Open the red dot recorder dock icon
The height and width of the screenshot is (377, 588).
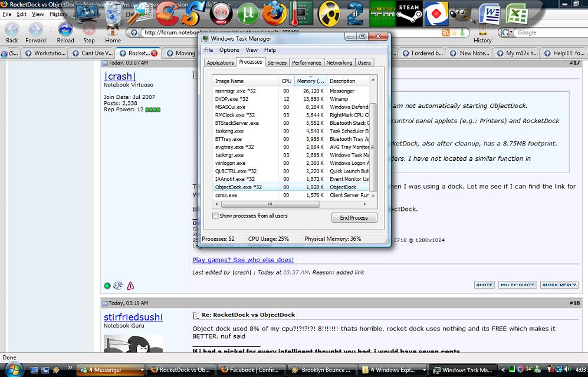[436, 14]
